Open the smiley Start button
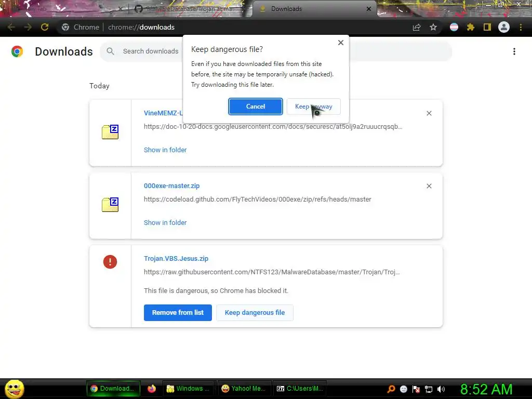The width and height of the screenshot is (532, 399). coord(14,389)
